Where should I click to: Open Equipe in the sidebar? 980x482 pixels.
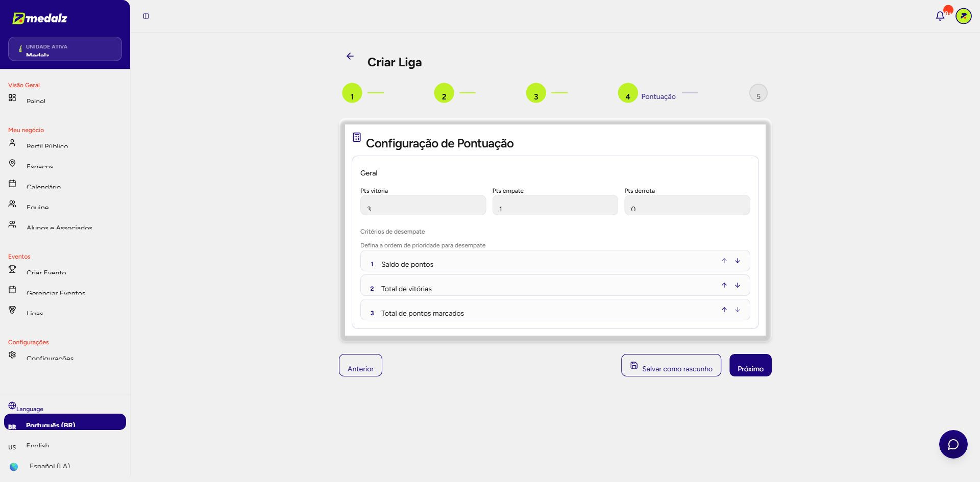point(65,205)
